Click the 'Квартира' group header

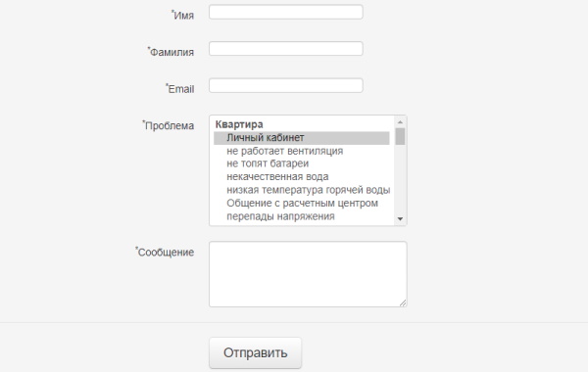pos(239,124)
